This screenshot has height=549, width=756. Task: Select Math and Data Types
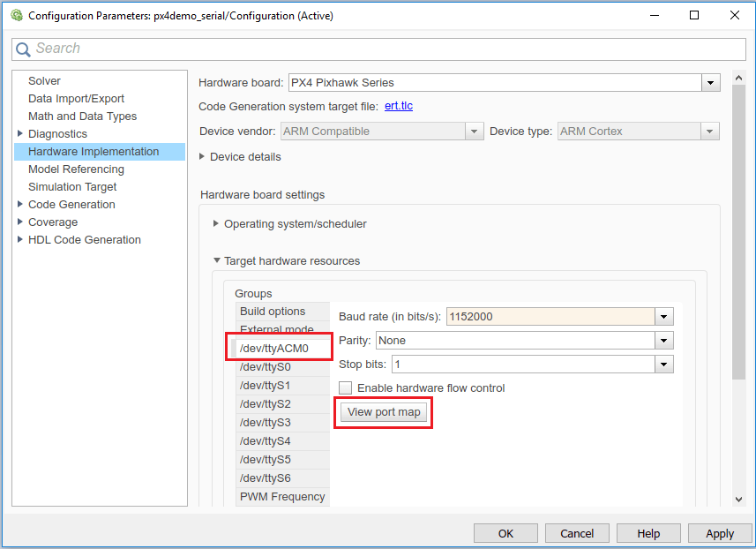coord(82,117)
